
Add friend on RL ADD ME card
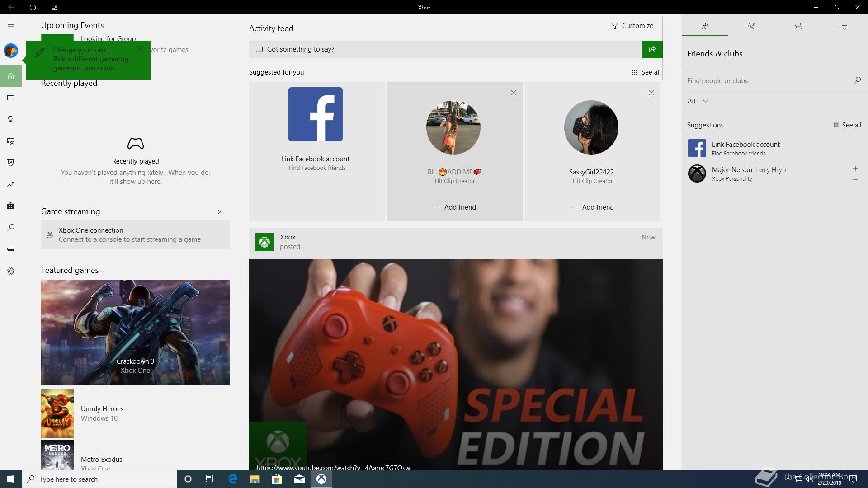(455, 207)
